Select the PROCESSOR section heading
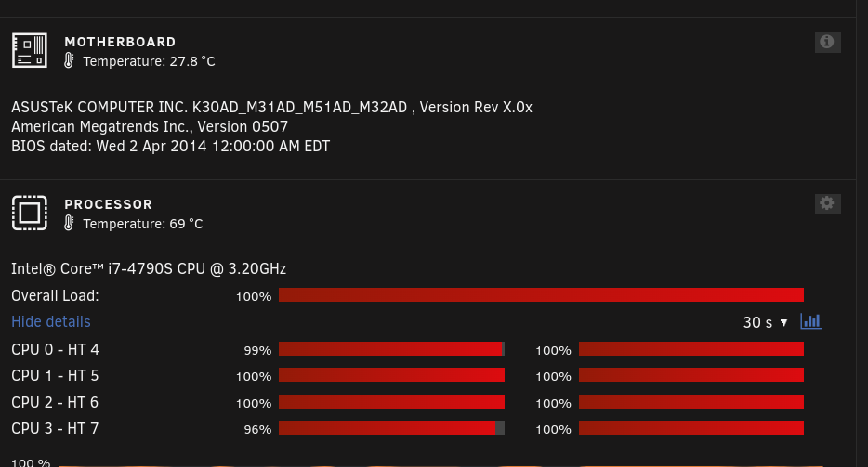The width and height of the screenshot is (868, 467). (109, 204)
